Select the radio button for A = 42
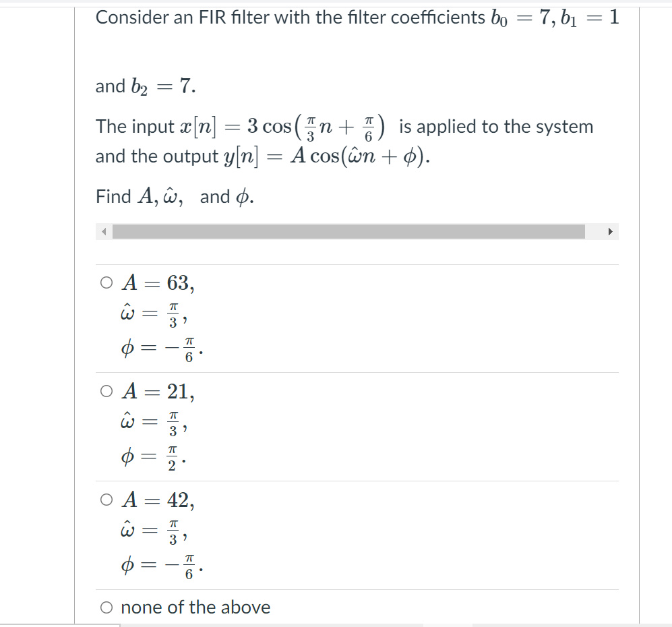672x627 pixels. (x=106, y=501)
